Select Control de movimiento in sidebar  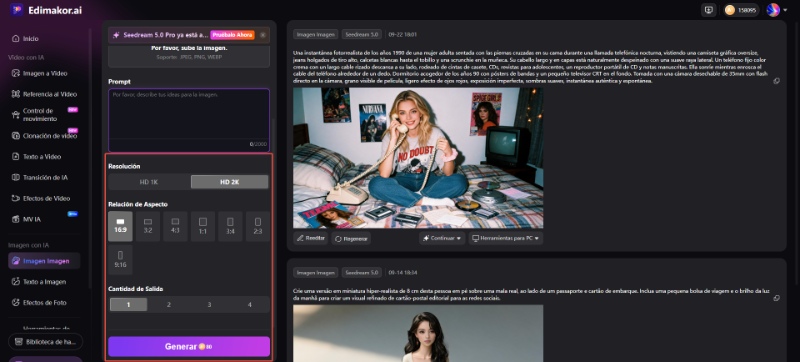click(x=44, y=115)
